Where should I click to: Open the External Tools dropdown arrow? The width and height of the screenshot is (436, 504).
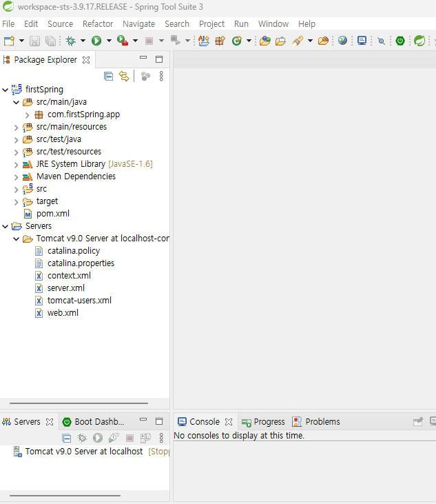point(136,41)
